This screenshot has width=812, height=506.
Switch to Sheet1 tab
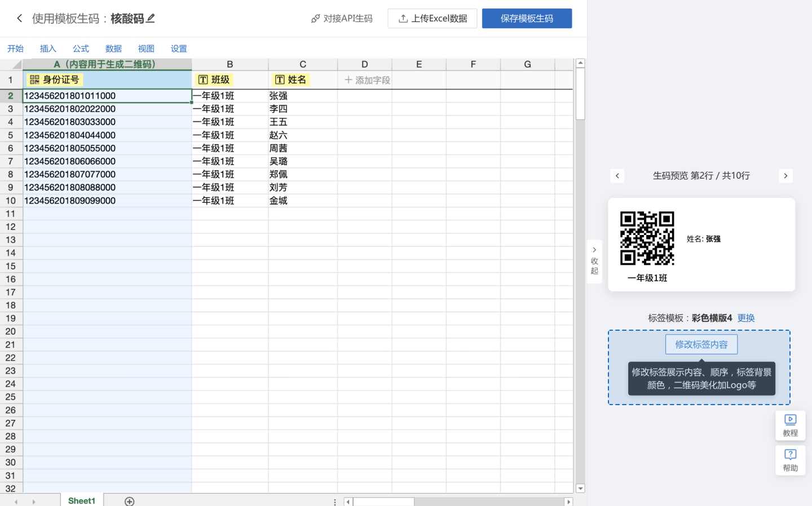(82, 500)
